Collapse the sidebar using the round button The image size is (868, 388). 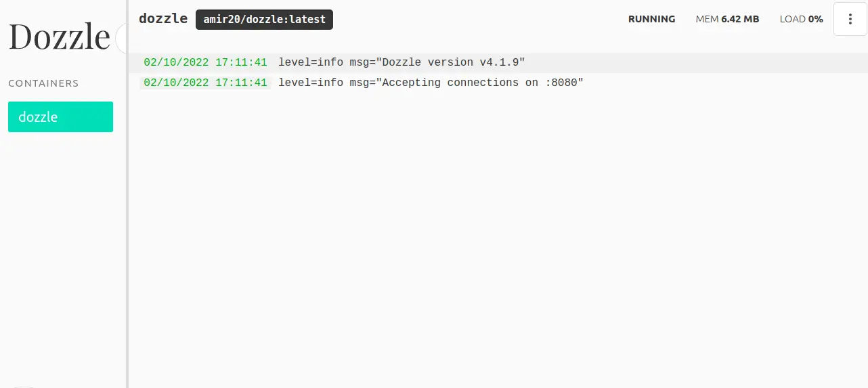122,38
